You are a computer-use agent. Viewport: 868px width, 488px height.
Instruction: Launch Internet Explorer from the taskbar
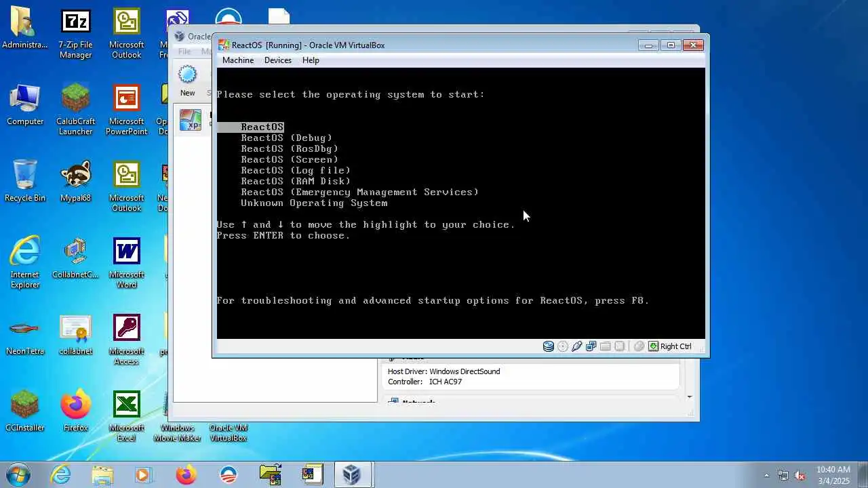61,474
